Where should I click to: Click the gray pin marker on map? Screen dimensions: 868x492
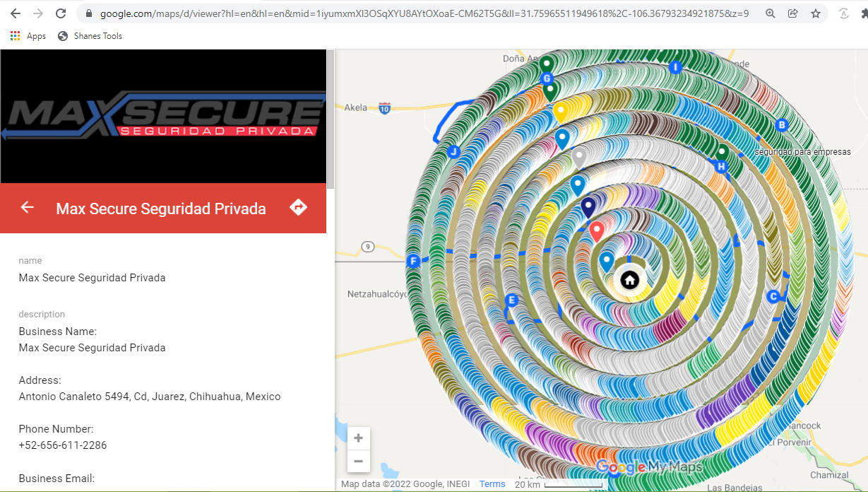pos(579,156)
